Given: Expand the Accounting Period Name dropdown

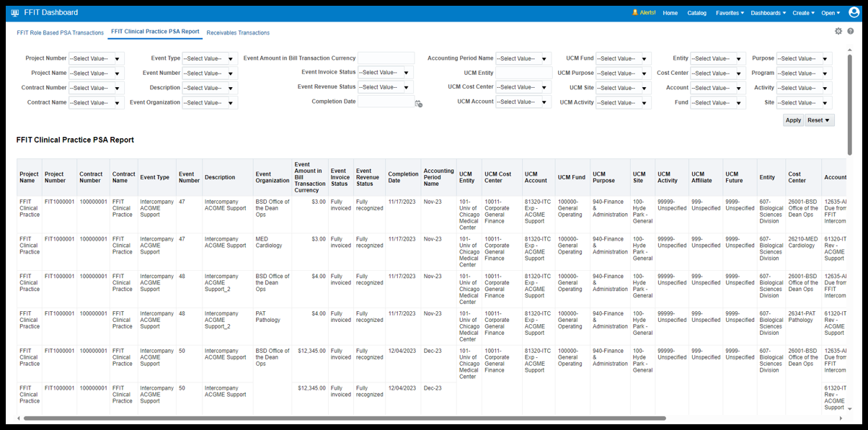Looking at the screenshot, I should tap(523, 58).
